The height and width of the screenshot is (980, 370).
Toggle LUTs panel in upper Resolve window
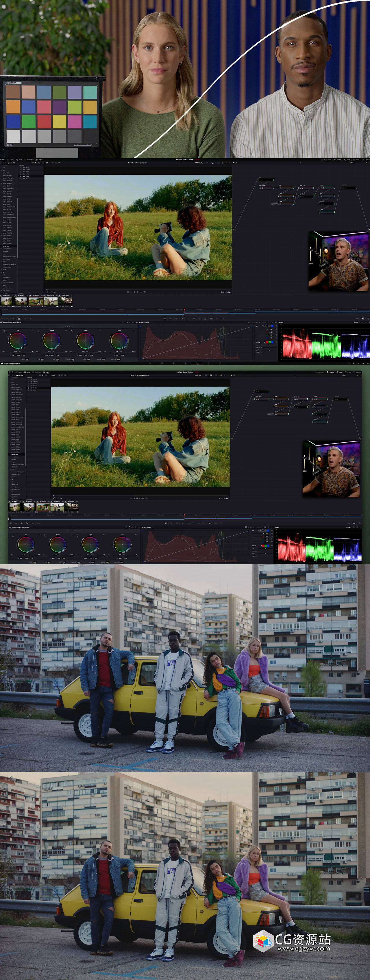pos(19,160)
